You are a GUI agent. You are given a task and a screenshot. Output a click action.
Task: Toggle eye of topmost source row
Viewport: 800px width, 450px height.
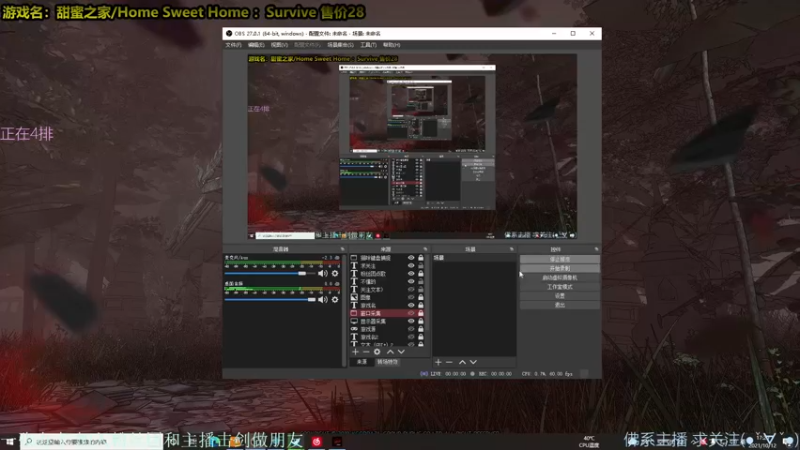411,258
